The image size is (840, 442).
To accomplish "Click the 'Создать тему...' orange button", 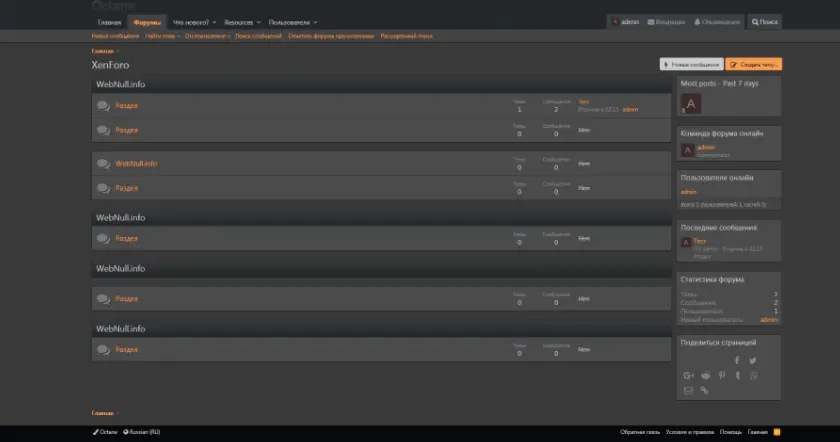I will coord(754,64).
